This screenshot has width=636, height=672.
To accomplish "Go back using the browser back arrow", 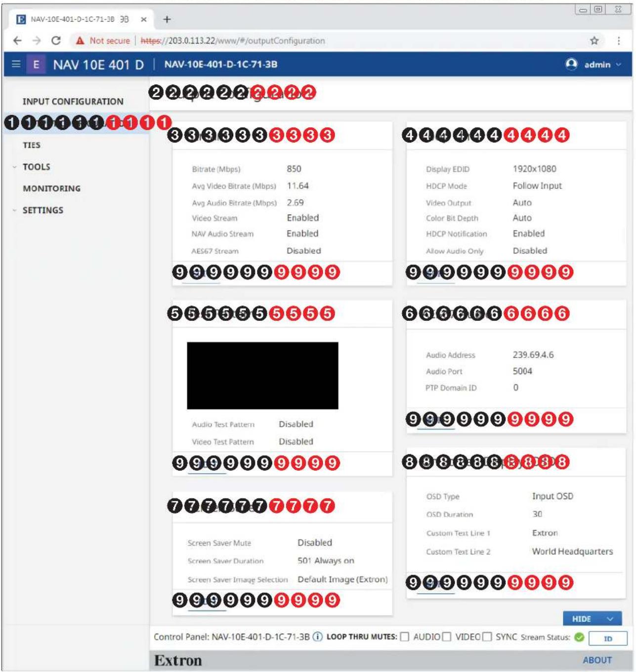I will click(x=17, y=41).
